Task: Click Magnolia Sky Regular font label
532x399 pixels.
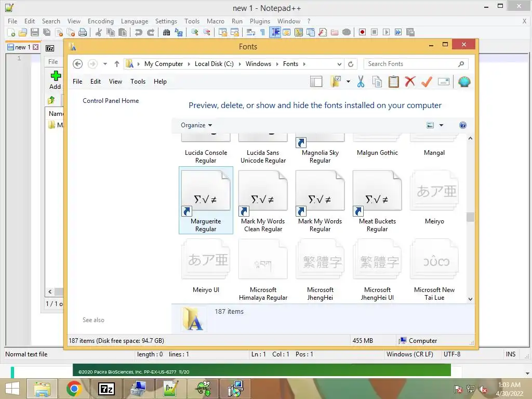Action: click(x=320, y=156)
